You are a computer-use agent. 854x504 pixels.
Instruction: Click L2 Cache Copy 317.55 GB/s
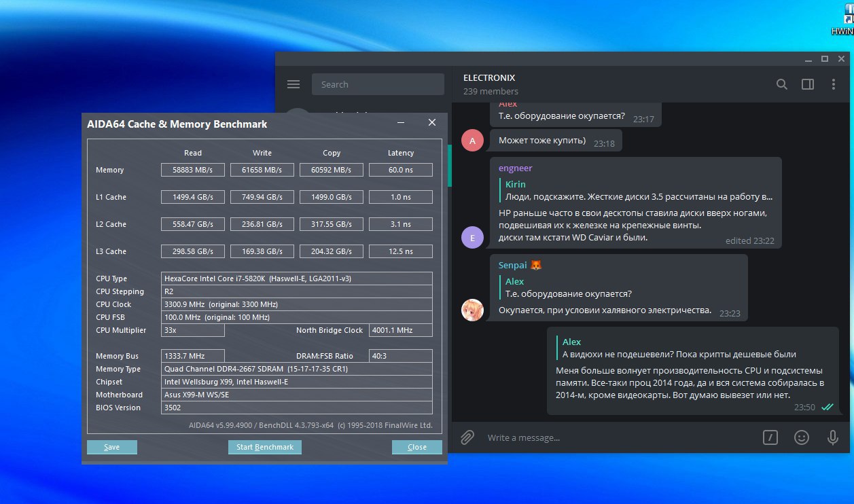(x=332, y=224)
